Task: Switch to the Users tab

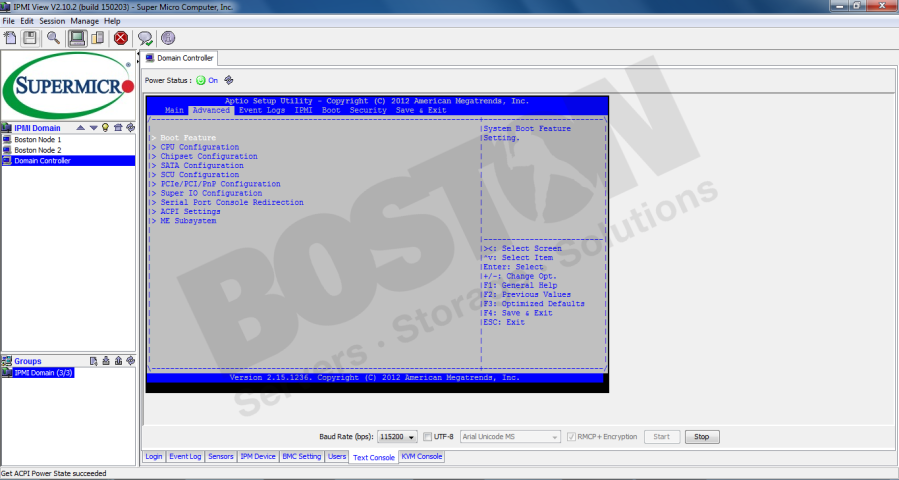Action: click(337, 456)
